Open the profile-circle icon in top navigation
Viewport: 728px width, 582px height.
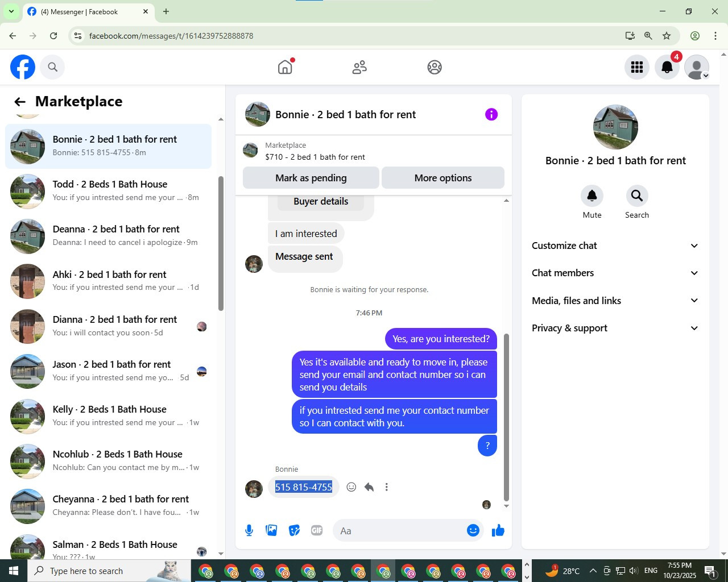pyautogui.click(x=435, y=67)
